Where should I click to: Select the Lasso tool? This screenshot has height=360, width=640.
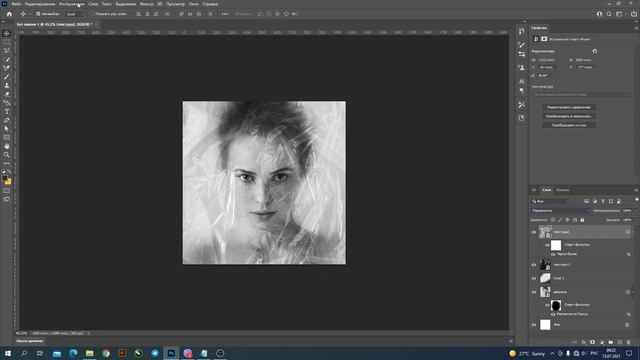pyautogui.click(x=7, y=51)
